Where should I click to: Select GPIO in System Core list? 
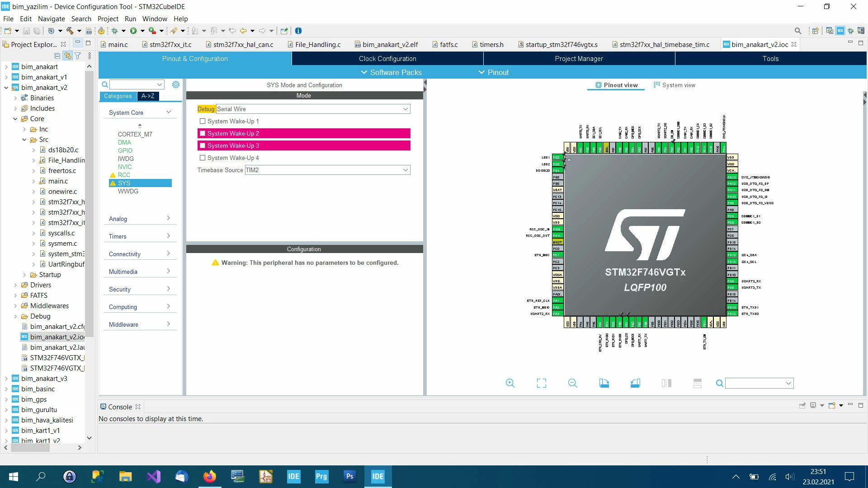[125, 150]
